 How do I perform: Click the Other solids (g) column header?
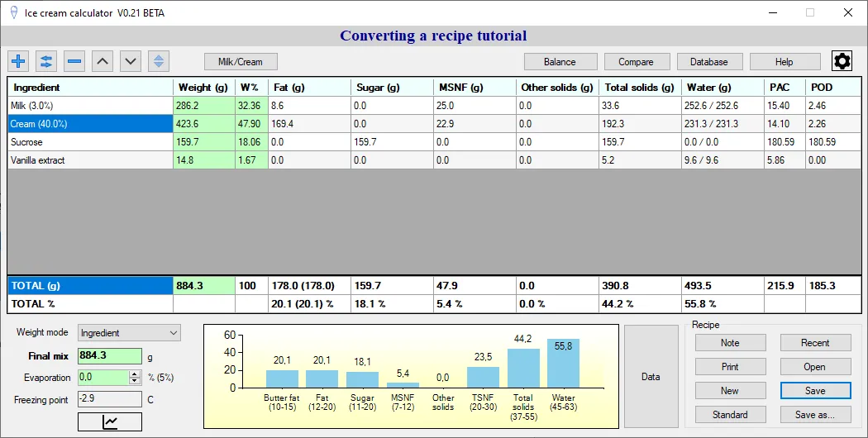point(557,87)
